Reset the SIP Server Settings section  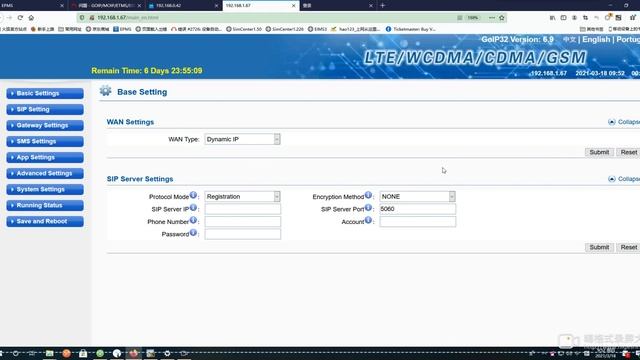click(x=629, y=247)
